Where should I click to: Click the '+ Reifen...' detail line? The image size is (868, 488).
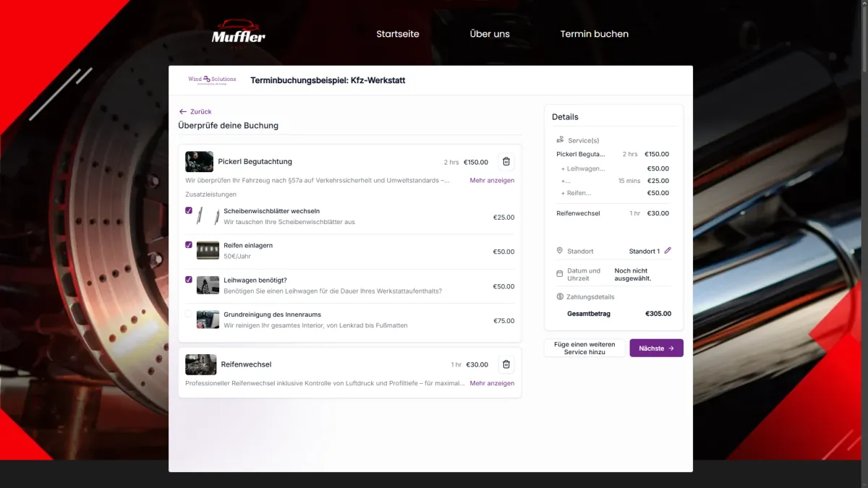coord(576,193)
